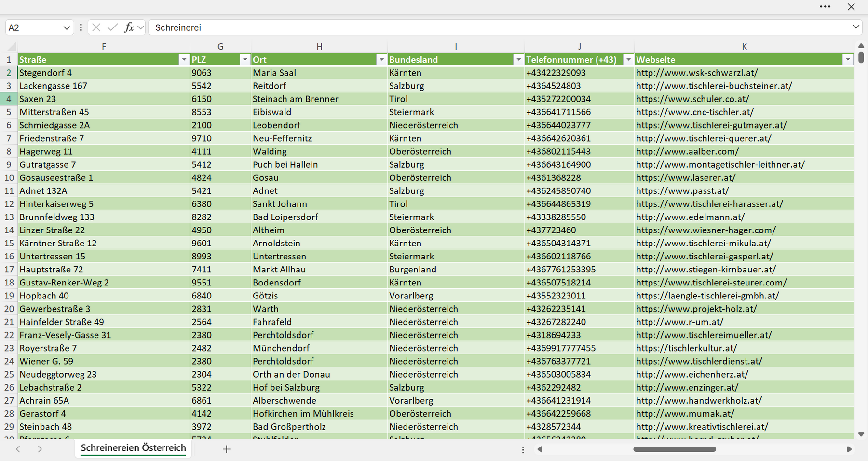Open link http://www.aalber.com/
Screen dimensions: 868x461
(687, 151)
